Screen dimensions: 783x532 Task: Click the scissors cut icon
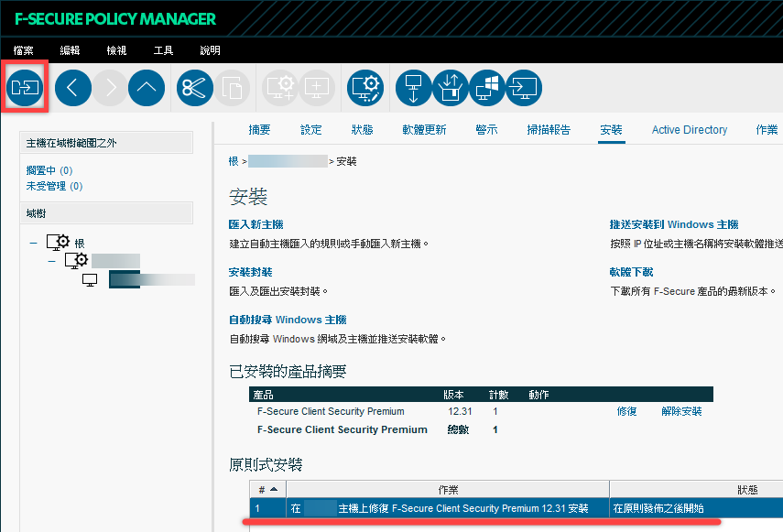(195, 88)
